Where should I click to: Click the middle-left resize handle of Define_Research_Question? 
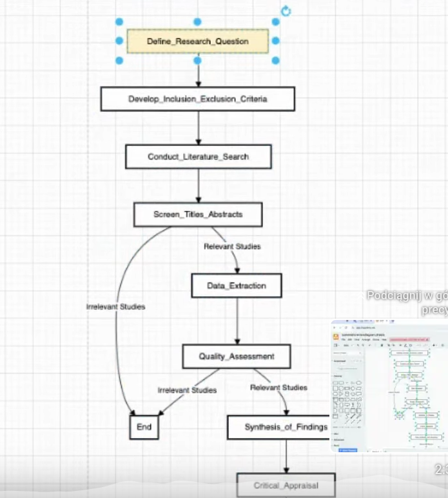[x=119, y=41]
